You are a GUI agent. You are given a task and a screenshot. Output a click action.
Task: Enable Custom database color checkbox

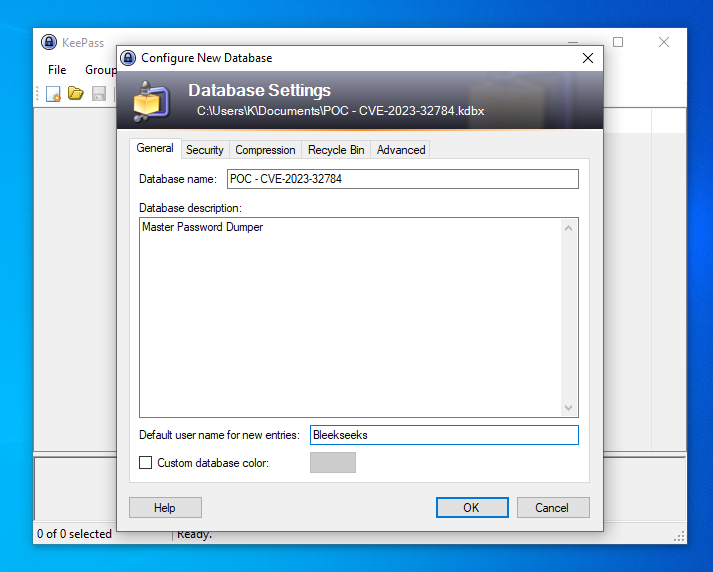pyautogui.click(x=146, y=463)
